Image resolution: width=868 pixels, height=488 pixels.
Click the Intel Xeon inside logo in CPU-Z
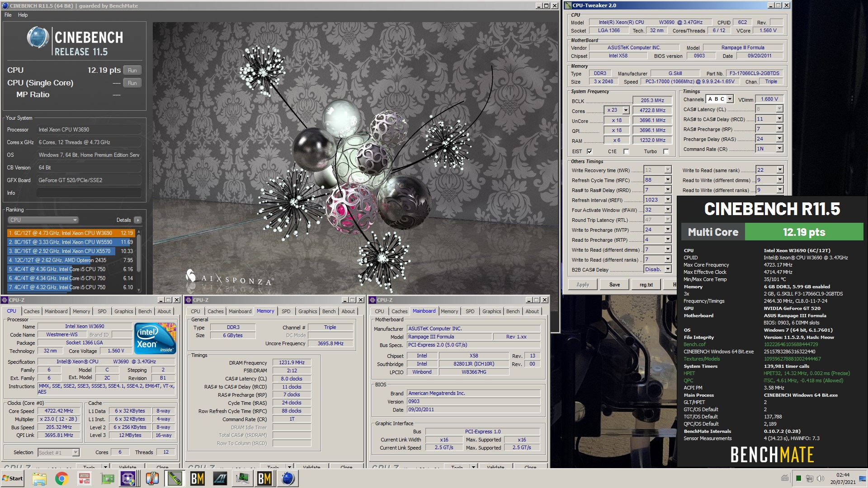click(155, 338)
